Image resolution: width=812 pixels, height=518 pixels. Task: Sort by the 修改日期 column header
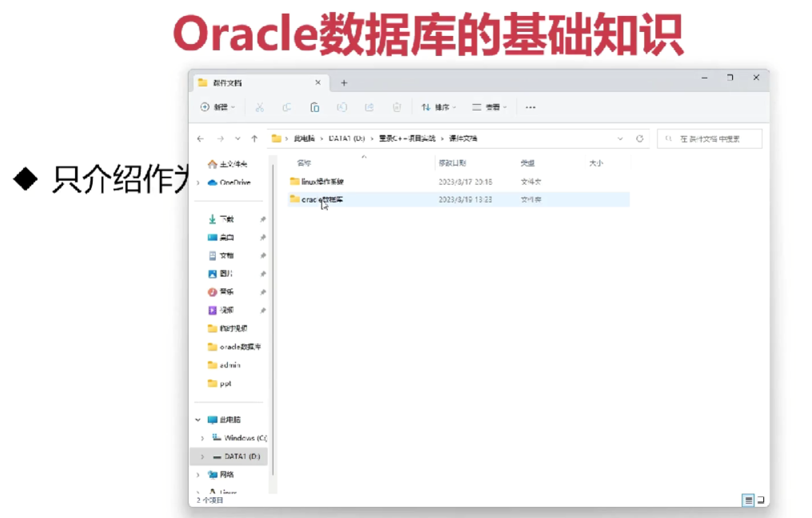(452, 163)
